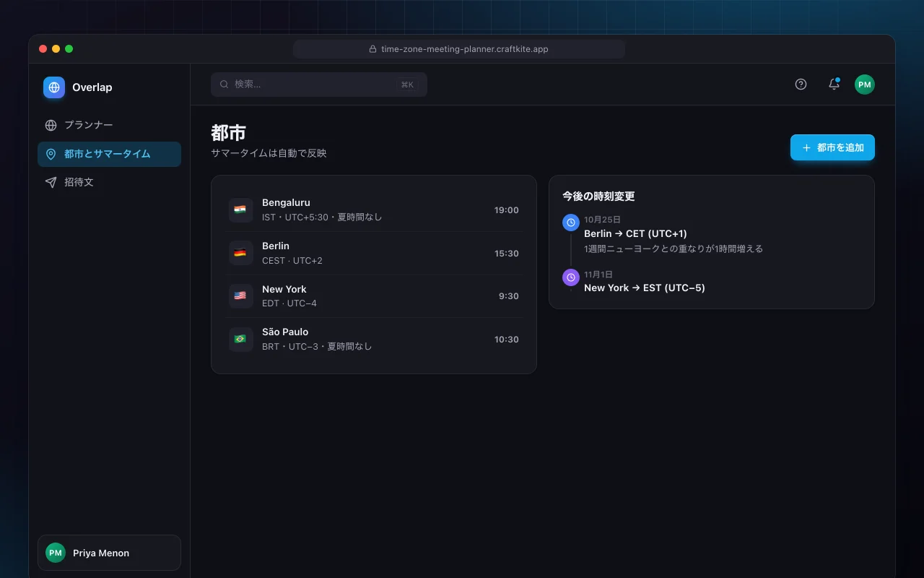
Task: Click the location pin icon in sidebar
Action: tap(51, 154)
